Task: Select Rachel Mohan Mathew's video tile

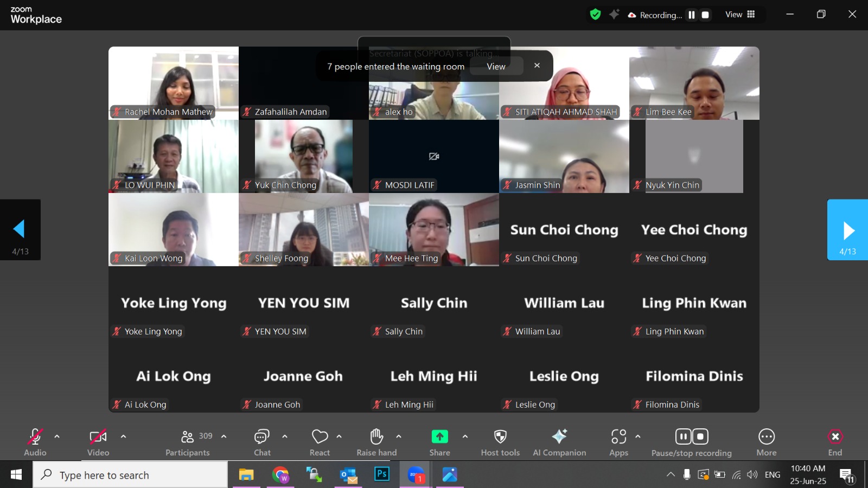Action: [x=174, y=83]
